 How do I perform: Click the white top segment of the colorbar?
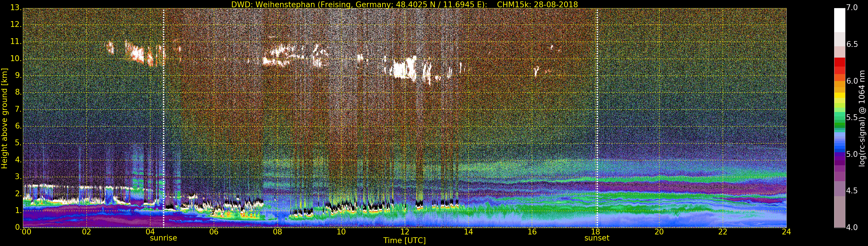(x=839, y=20)
